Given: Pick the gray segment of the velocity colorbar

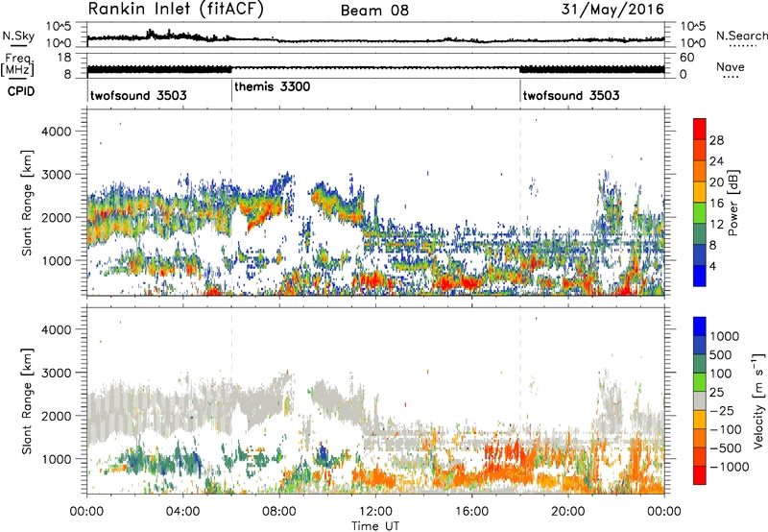Looking at the screenshot, I should (x=700, y=400).
